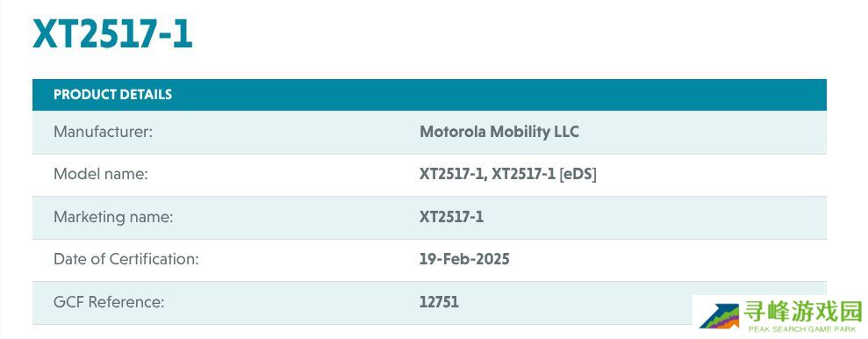The width and height of the screenshot is (868, 339).
Task: Select the GCF reference number 12751
Action: (439, 302)
